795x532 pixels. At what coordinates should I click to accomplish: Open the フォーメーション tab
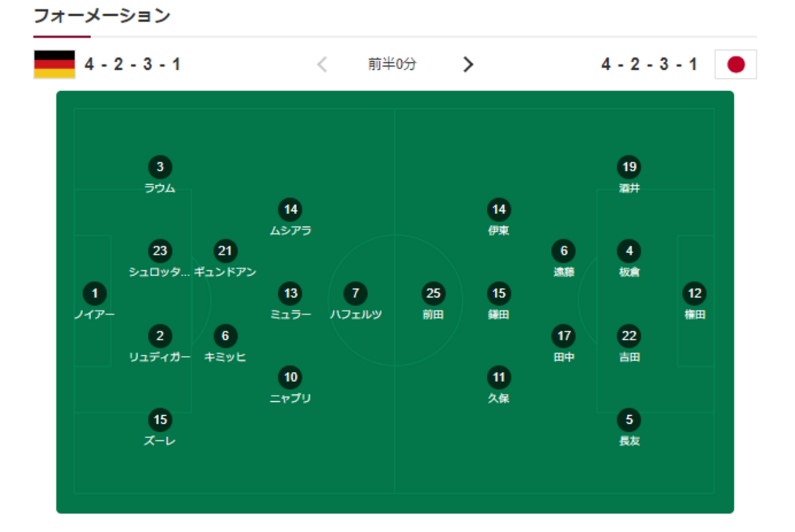pyautogui.click(x=102, y=17)
